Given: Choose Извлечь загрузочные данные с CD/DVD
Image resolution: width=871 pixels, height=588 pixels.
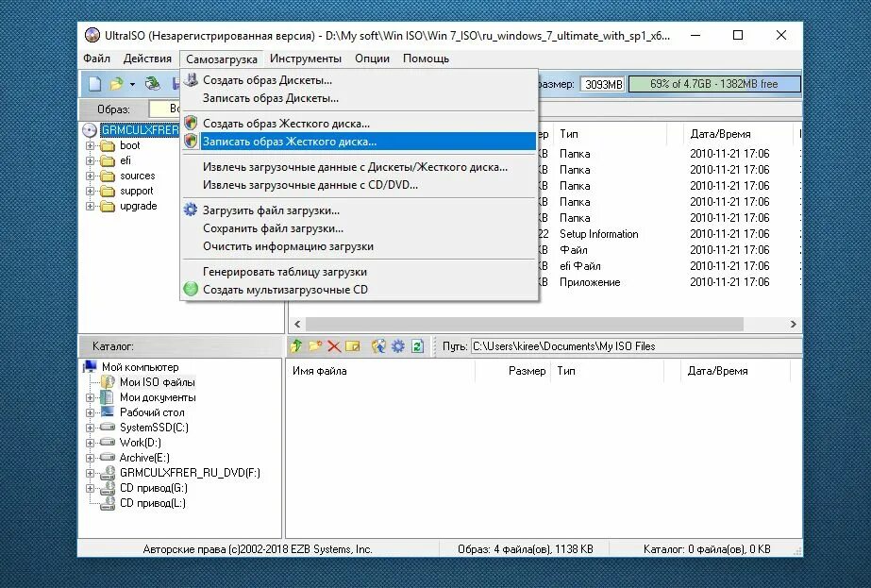Looking at the screenshot, I should pyautogui.click(x=359, y=184).
